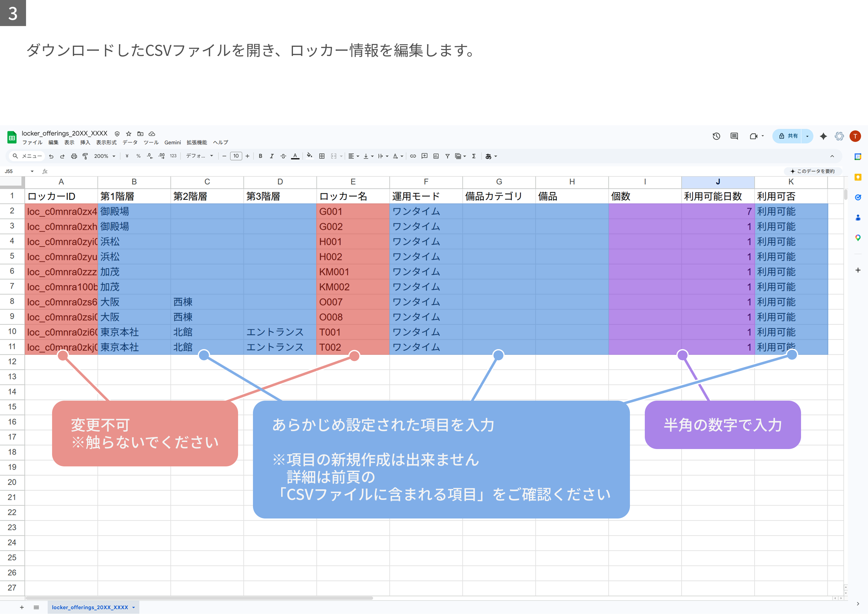The height and width of the screenshot is (614, 868).
Task: Open the データ menu
Action: click(130, 143)
